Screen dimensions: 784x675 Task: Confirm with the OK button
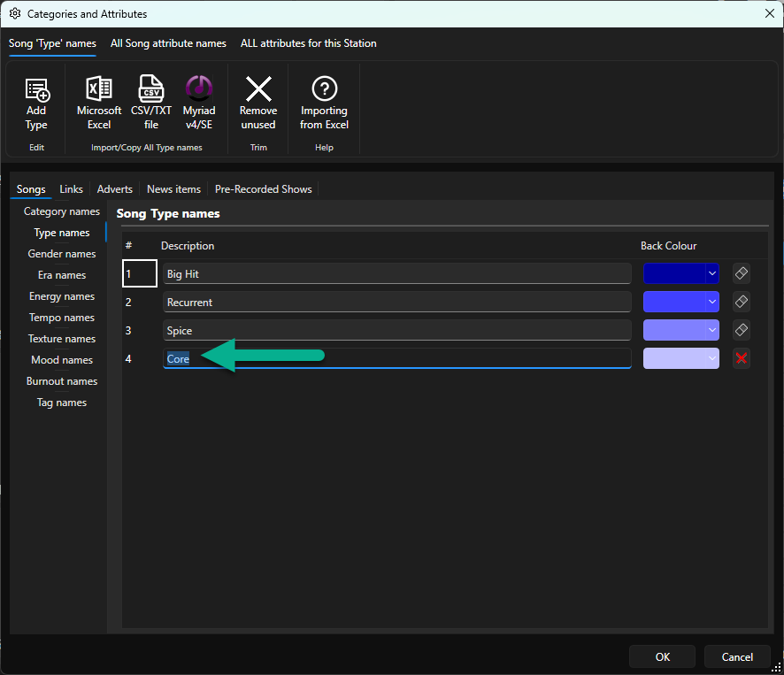pos(662,656)
